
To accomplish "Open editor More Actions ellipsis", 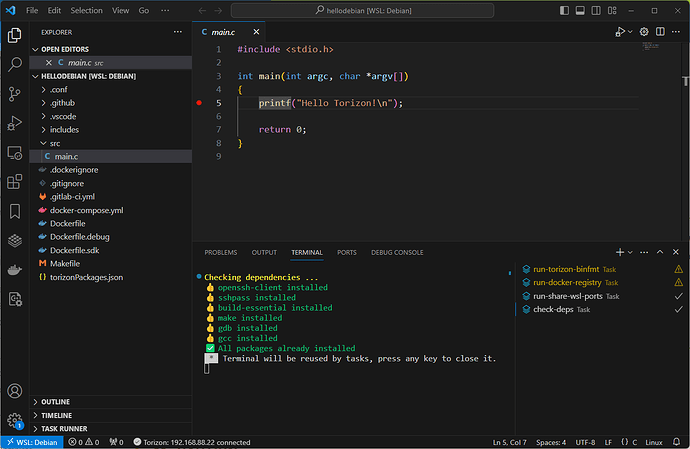I will (x=676, y=32).
